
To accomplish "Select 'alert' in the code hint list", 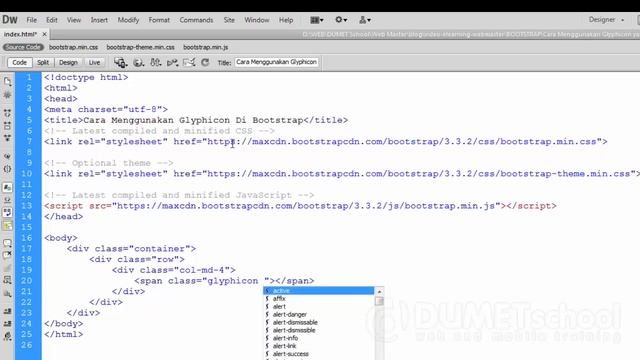I will tap(318, 307).
